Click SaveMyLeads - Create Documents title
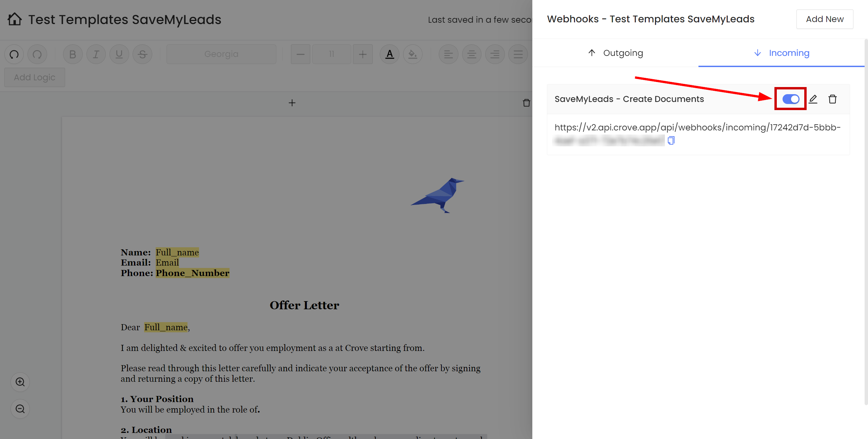Screen dimensions: 868x439 tap(629, 99)
